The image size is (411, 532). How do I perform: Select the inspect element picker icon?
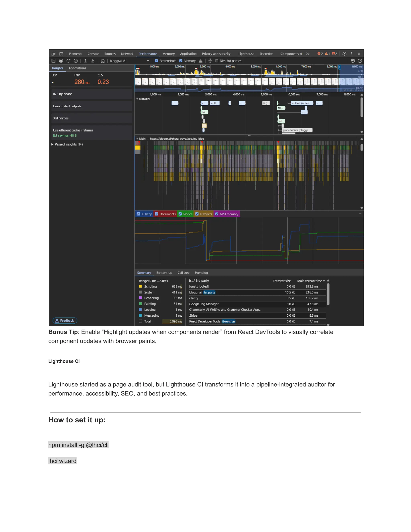[54, 54]
